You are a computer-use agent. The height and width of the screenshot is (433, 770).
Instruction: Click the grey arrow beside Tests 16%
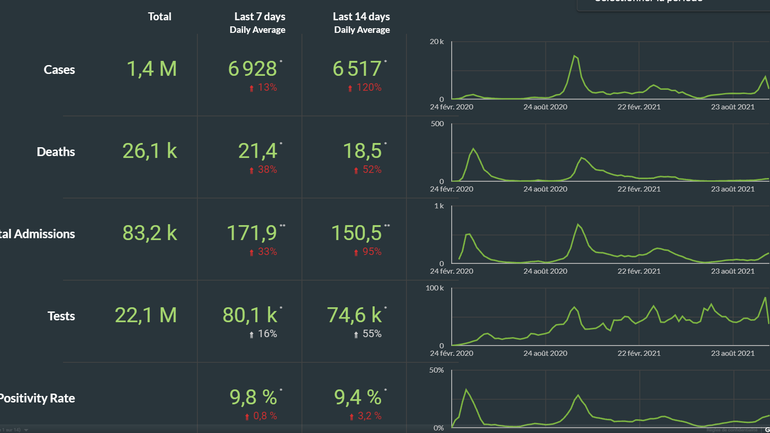(x=251, y=334)
